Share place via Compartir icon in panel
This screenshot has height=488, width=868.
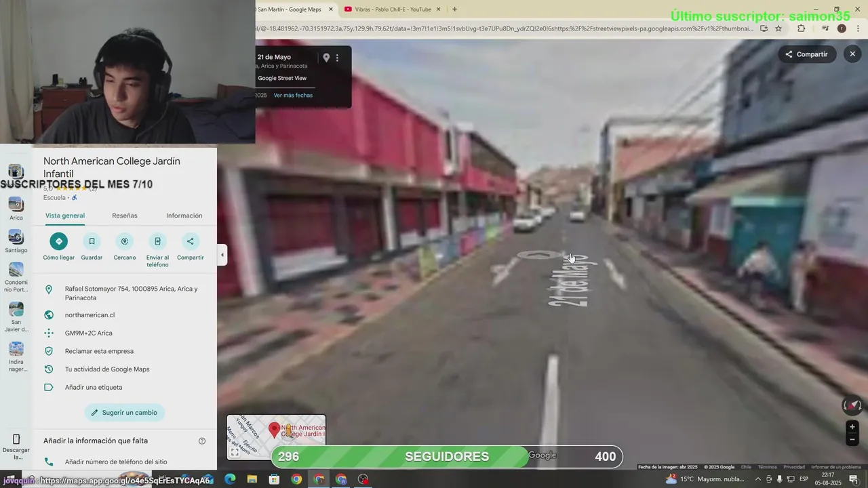point(190,241)
